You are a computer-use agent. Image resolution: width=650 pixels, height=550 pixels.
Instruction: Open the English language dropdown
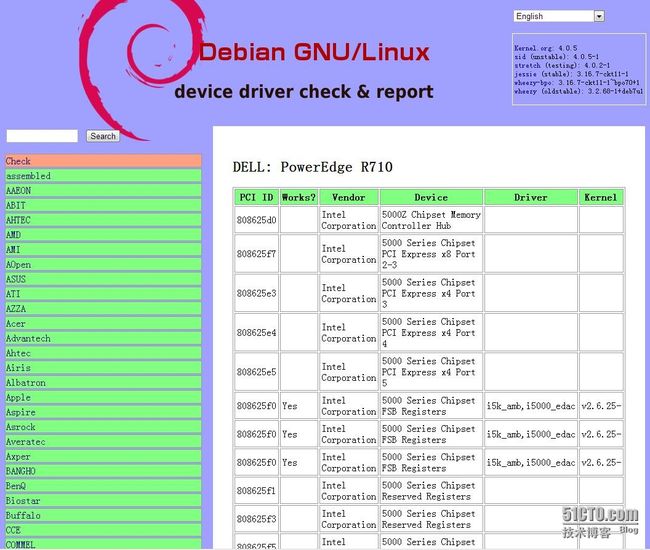[558, 16]
